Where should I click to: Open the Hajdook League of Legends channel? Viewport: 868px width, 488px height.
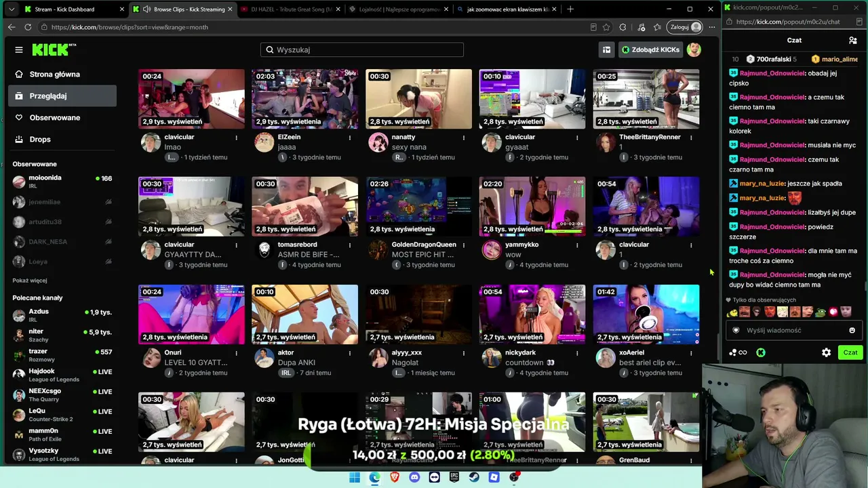click(62, 375)
